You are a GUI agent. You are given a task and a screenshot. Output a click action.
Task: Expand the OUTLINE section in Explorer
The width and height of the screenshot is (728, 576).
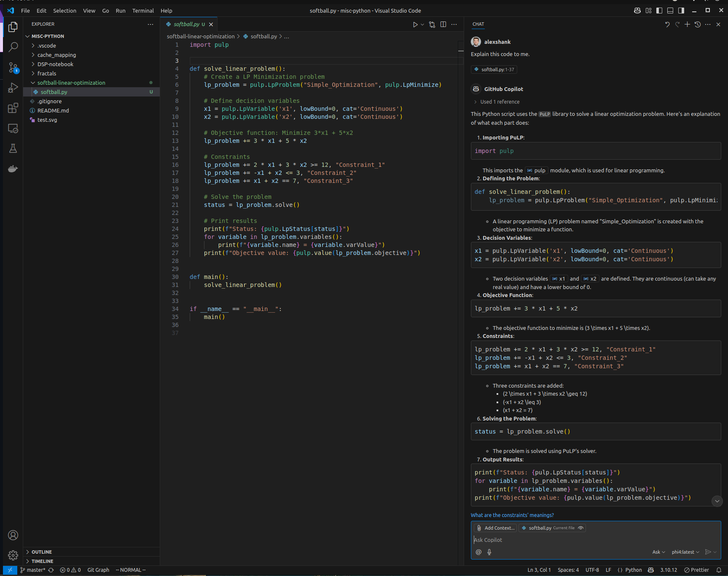tap(42, 552)
